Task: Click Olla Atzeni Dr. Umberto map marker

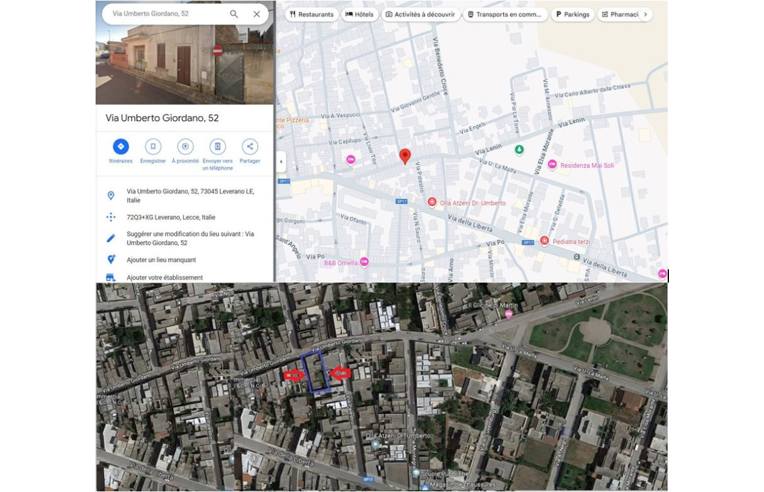Action: [x=432, y=202]
